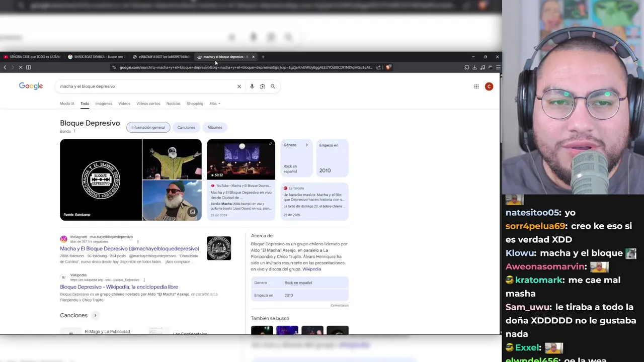Open the Google apps grid

[476, 86]
